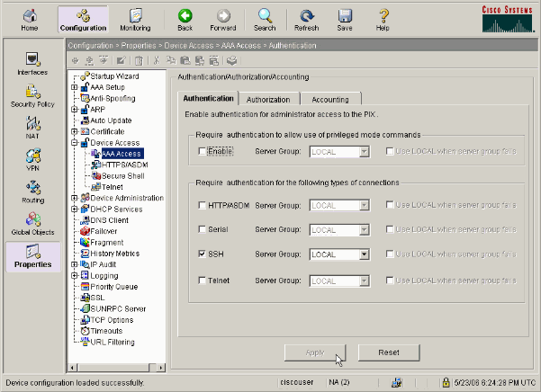Image resolution: width=541 pixels, height=392 pixels.
Task: Click the Reset button
Action: [x=389, y=352]
